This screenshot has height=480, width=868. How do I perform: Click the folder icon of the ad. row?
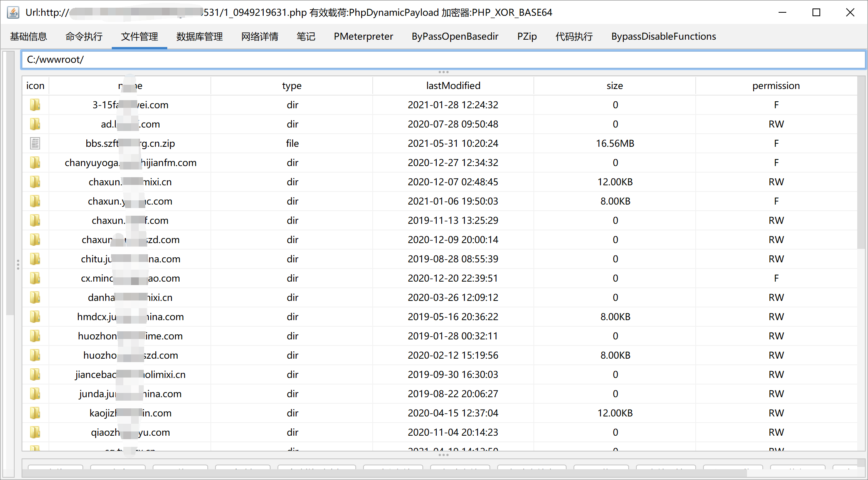pos(35,124)
